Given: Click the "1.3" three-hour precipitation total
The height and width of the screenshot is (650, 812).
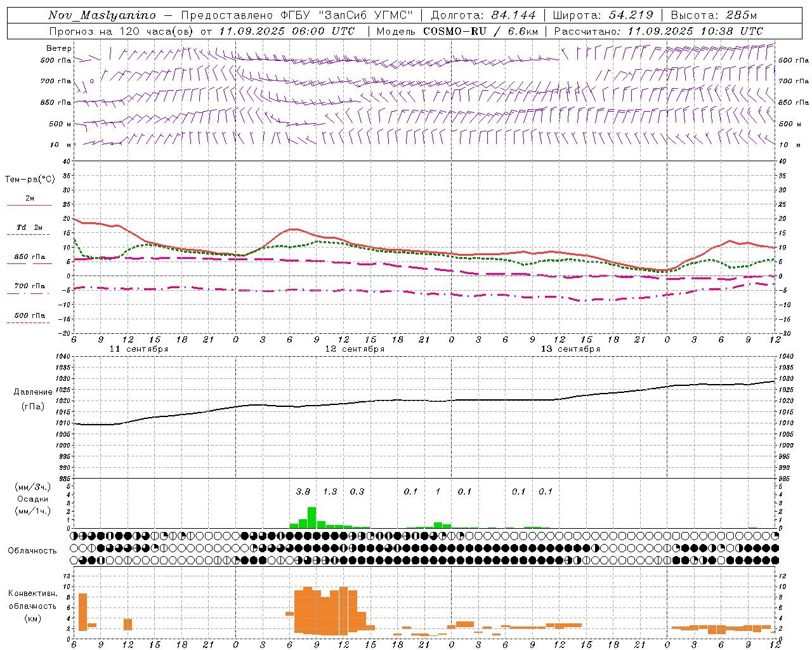Looking at the screenshot, I should pos(330,491).
